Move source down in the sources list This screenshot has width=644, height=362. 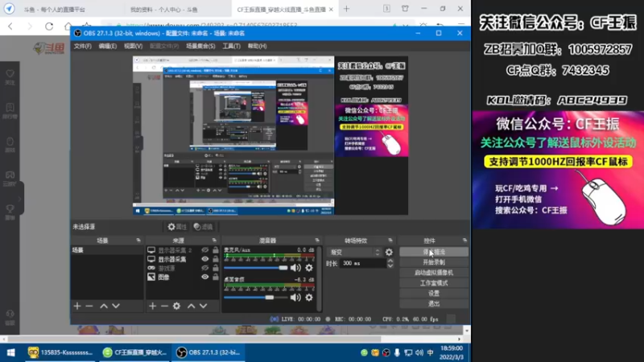tap(204, 306)
